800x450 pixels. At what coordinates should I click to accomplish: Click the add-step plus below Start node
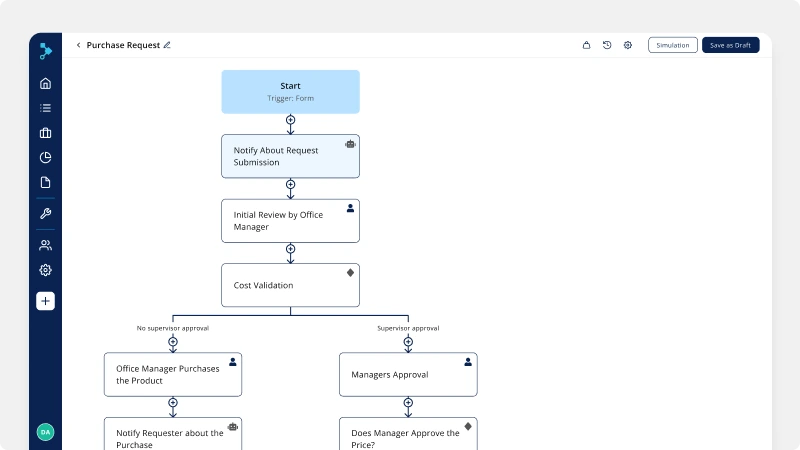290,119
